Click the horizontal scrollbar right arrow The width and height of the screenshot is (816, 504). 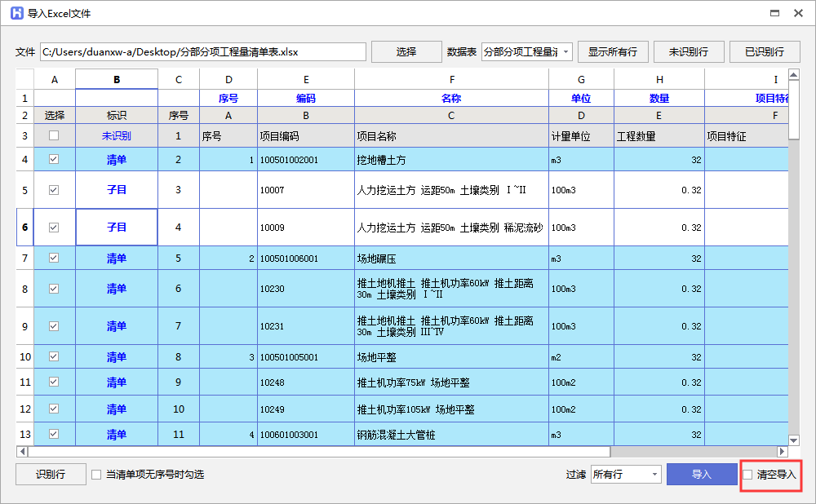click(782, 451)
